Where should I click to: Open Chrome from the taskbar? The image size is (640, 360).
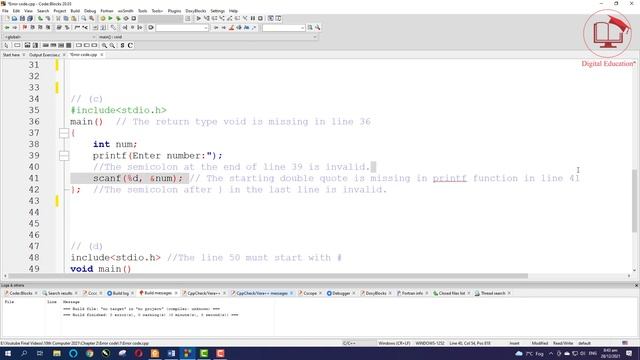click(89, 353)
